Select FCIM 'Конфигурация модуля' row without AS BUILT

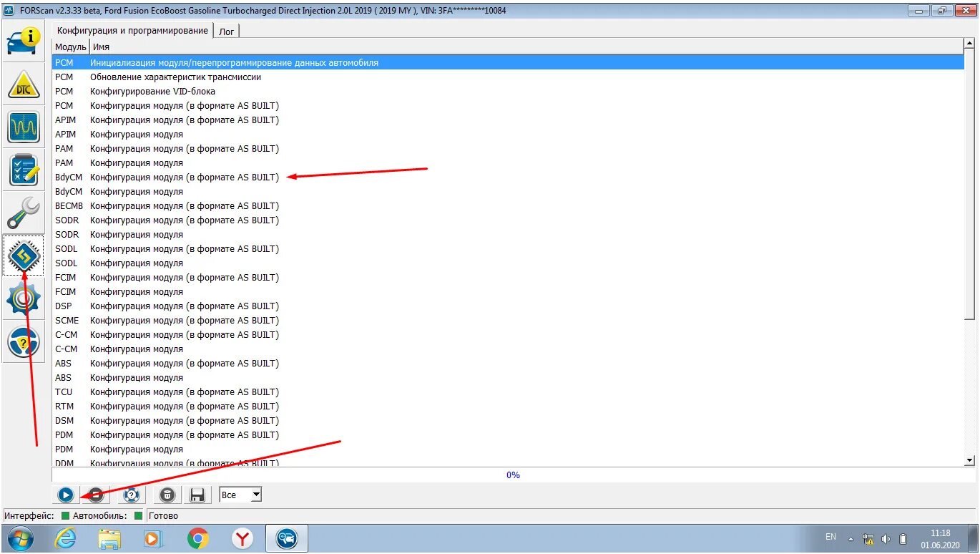(508, 291)
